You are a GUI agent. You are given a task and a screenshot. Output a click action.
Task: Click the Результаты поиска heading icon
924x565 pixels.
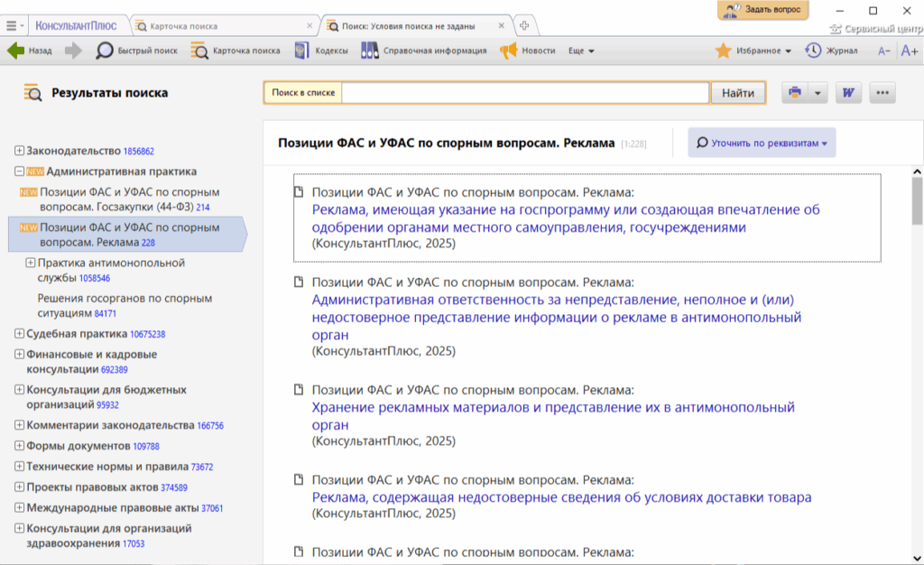coord(33,92)
